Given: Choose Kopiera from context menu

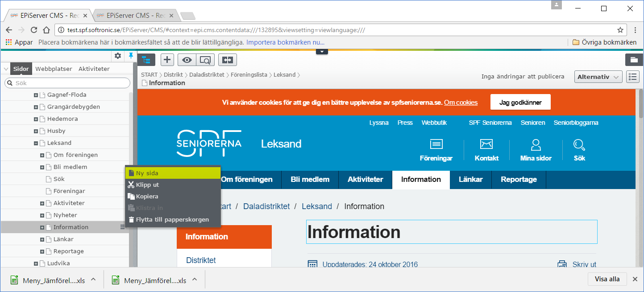Looking at the screenshot, I should coord(173,196).
